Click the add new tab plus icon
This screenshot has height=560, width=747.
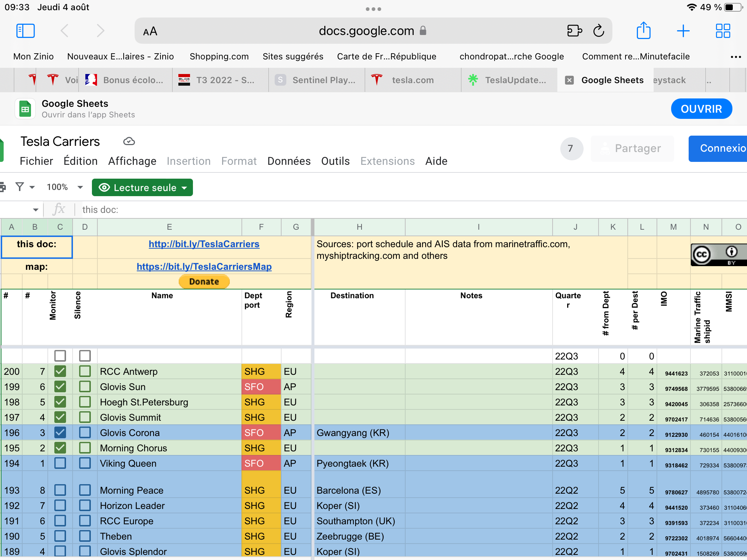pyautogui.click(x=683, y=31)
